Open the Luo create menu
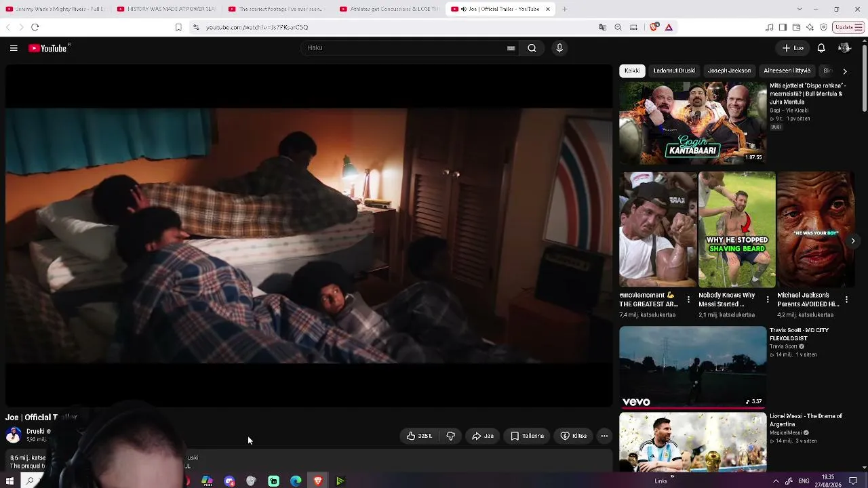The image size is (868, 488). tap(793, 48)
